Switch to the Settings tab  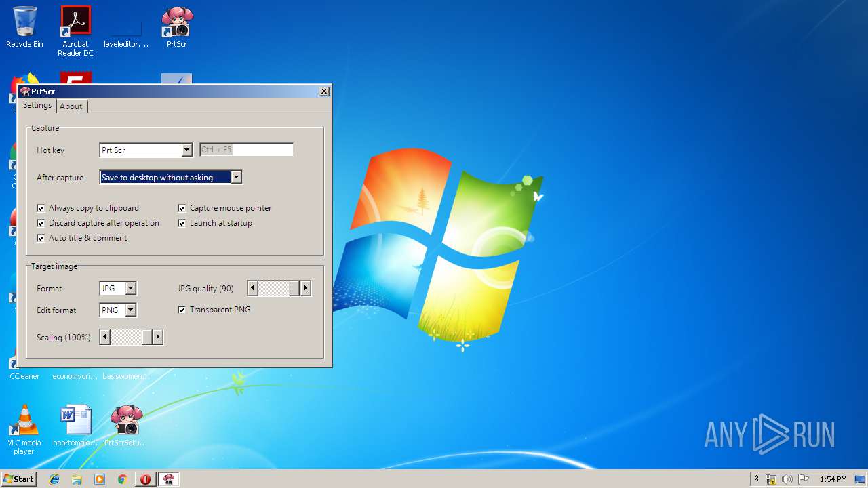(x=37, y=105)
